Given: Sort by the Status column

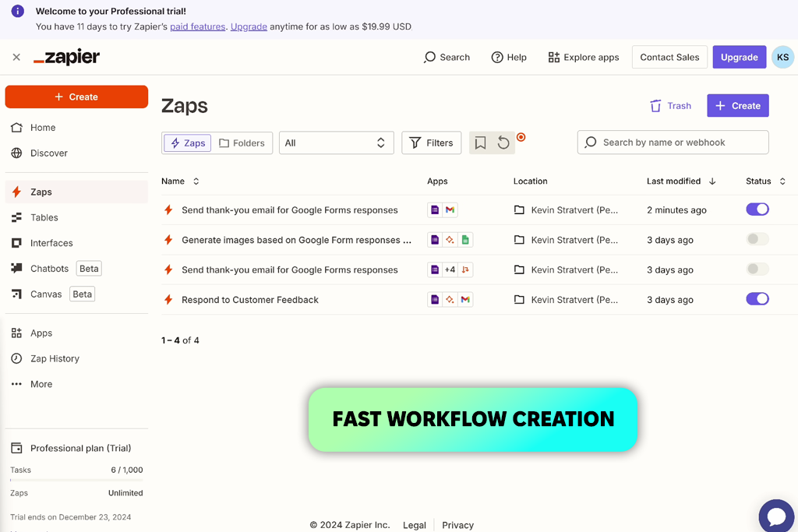Looking at the screenshot, I should tap(765, 181).
